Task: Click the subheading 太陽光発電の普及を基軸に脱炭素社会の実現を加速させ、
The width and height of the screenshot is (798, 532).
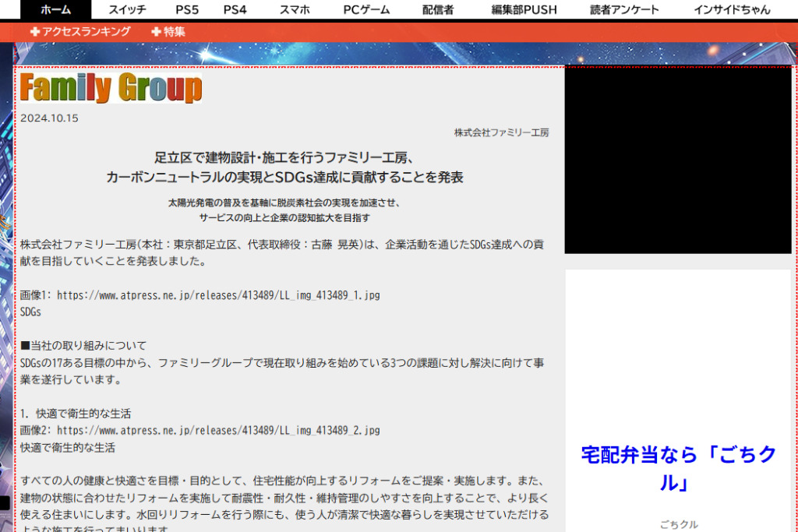Action: coord(284,203)
